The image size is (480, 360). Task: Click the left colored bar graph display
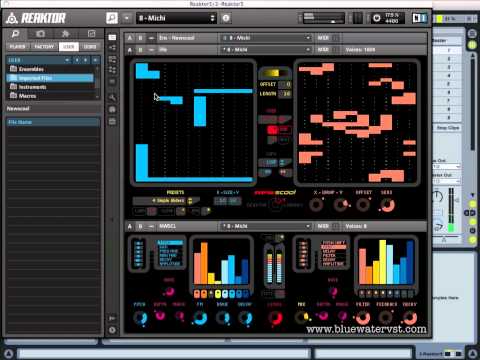click(x=221, y=263)
